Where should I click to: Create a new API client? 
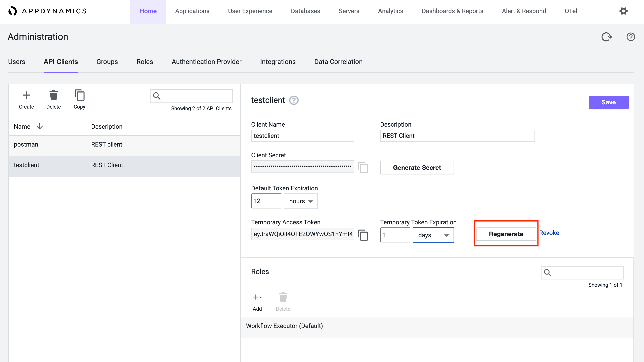pyautogui.click(x=26, y=99)
